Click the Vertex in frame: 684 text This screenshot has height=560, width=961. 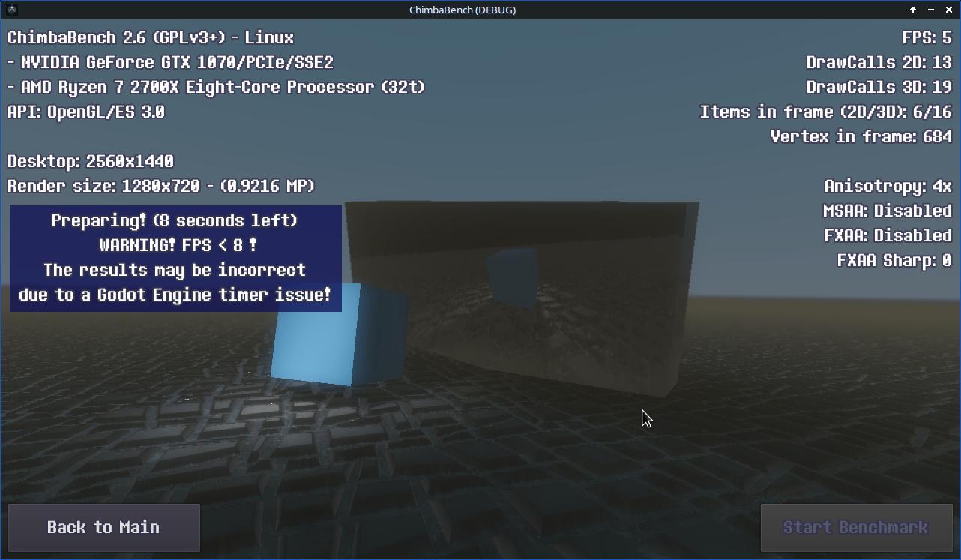pos(861,136)
